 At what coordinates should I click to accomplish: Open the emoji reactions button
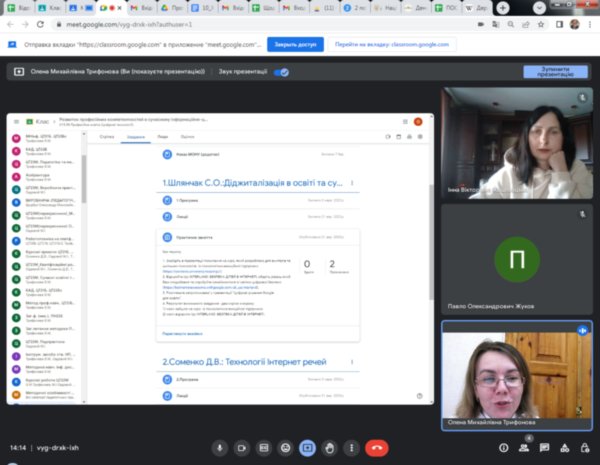pos(285,448)
